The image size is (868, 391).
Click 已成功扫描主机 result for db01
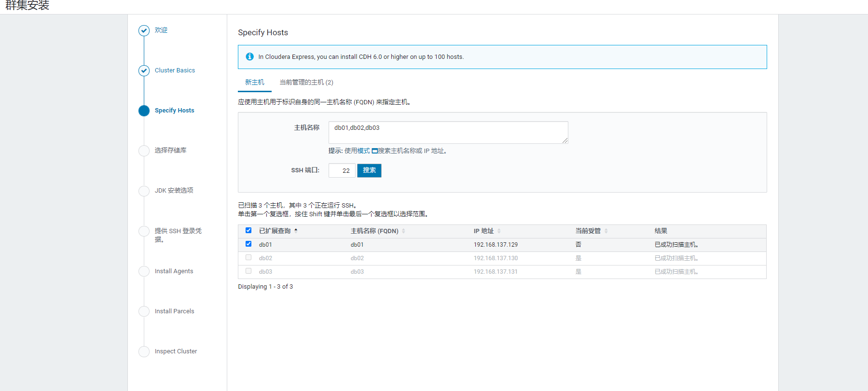pos(676,245)
